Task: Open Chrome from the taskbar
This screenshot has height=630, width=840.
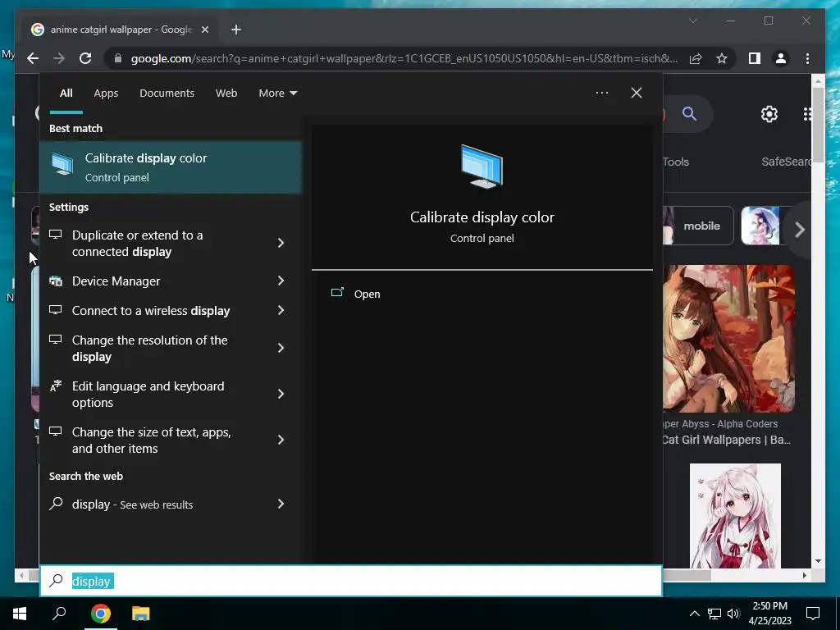Action: 100,614
